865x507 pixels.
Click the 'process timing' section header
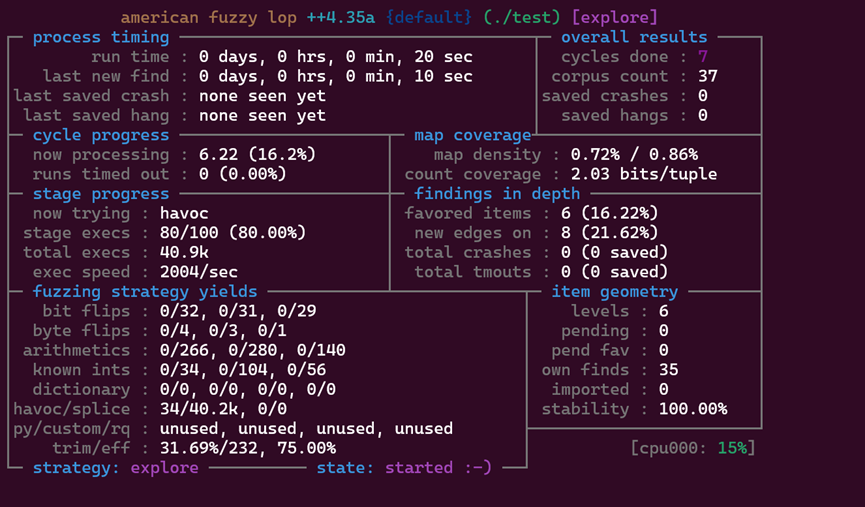point(101,37)
